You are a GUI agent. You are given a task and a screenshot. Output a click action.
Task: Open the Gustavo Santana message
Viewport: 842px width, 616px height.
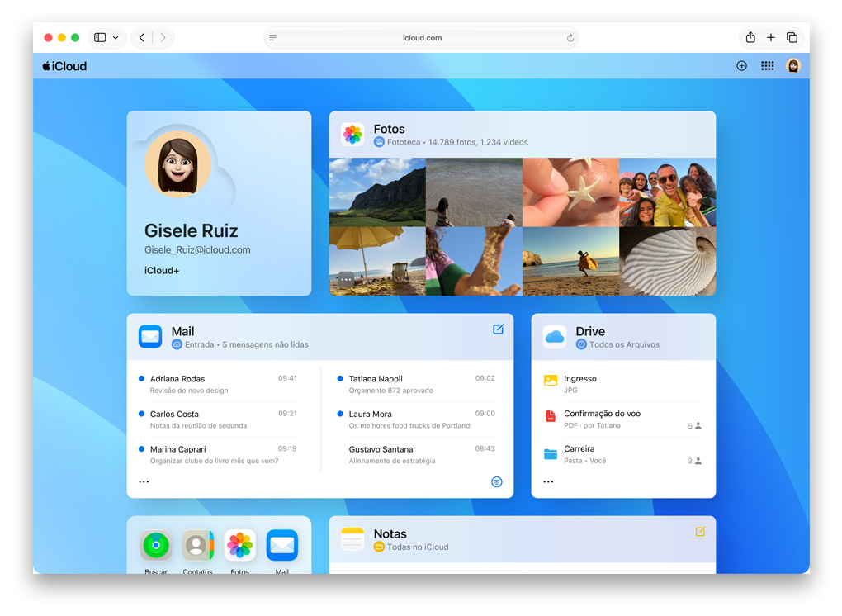point(416,454)
